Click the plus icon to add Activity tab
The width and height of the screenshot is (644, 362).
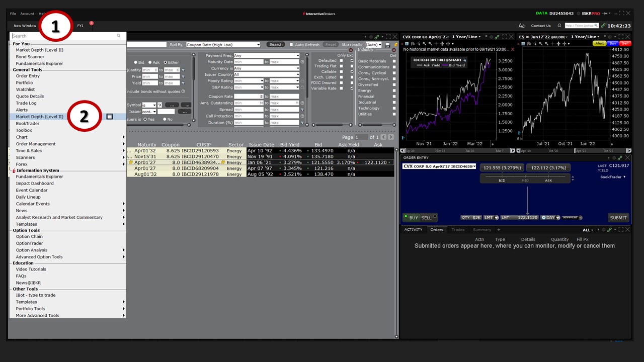pos(499,230)
